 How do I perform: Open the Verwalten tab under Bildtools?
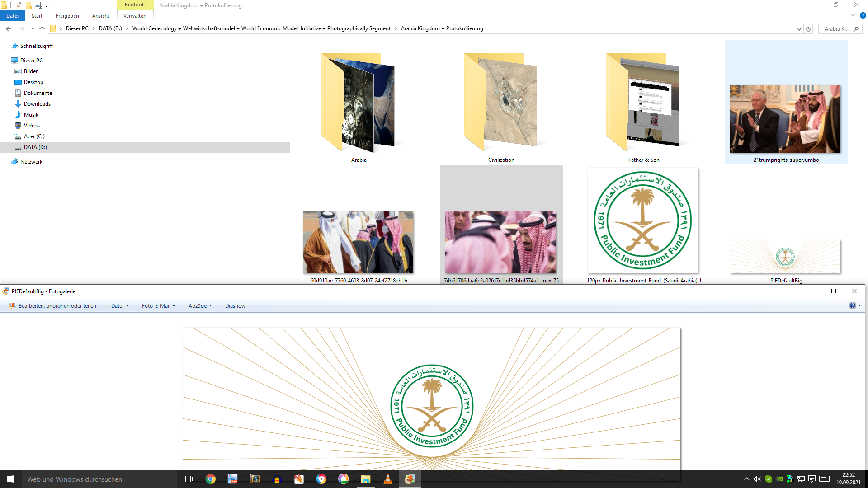pos(135,16)
